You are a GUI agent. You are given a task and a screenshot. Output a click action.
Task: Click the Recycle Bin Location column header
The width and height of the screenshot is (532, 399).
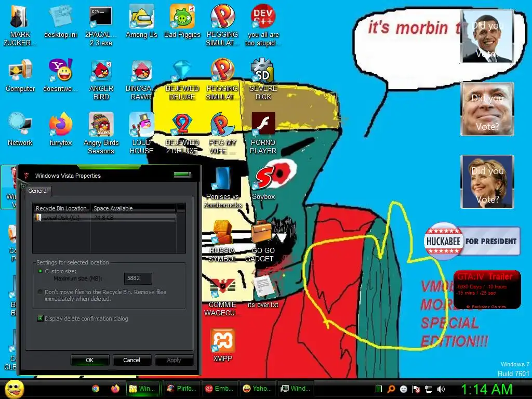[61, 208]
